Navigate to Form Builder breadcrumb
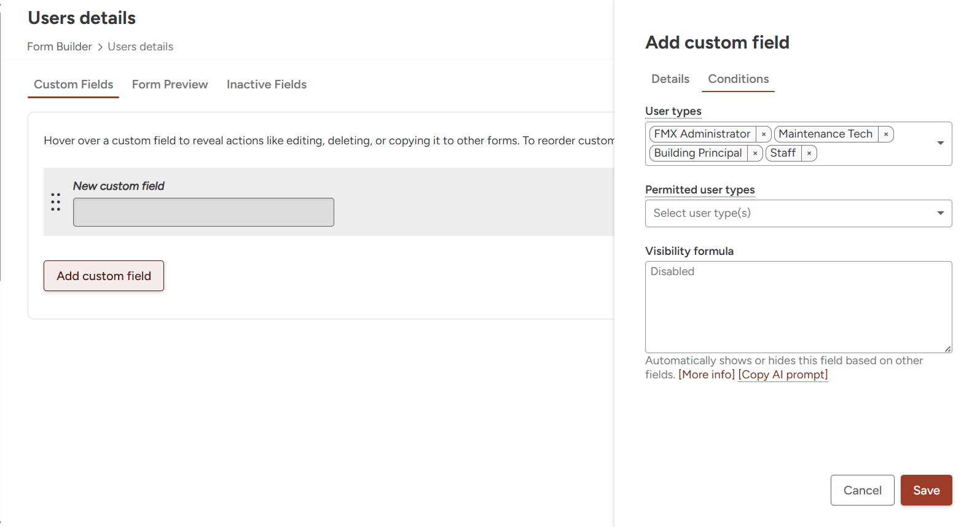The width and height of the screenshot is (980, 527). [x=60, y=47]
